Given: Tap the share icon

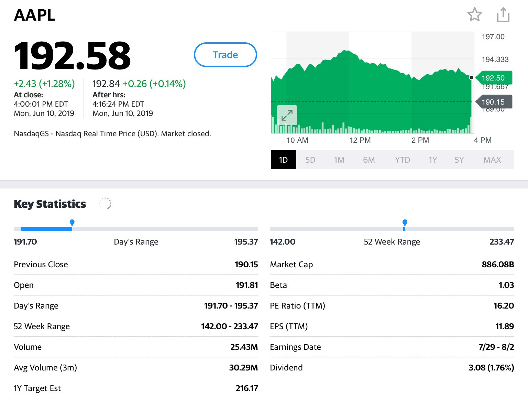Looking at the screenshot, I should tap(503, 15).
